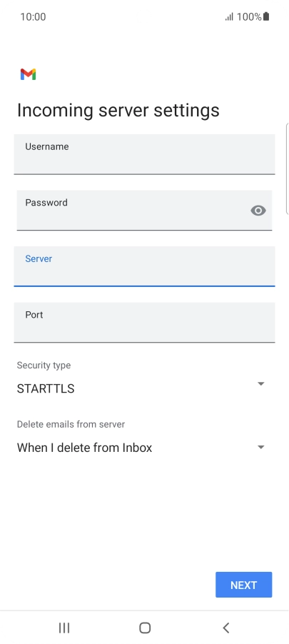Select the STARTTLS security option
289x644 pixels.
[46, 388]
